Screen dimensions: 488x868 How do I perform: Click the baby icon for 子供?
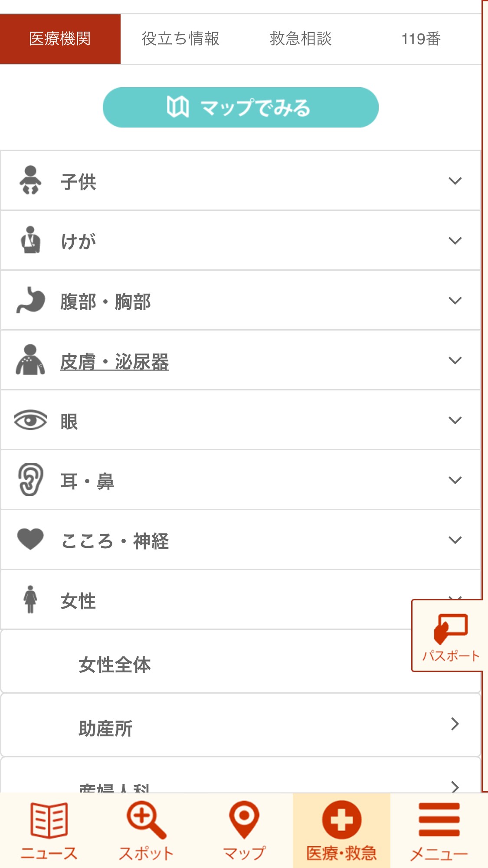(x=30, y=180)
